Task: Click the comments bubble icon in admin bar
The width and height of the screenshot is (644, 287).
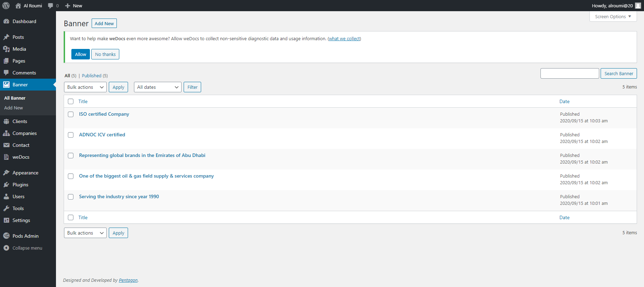Action: [50, 6]
